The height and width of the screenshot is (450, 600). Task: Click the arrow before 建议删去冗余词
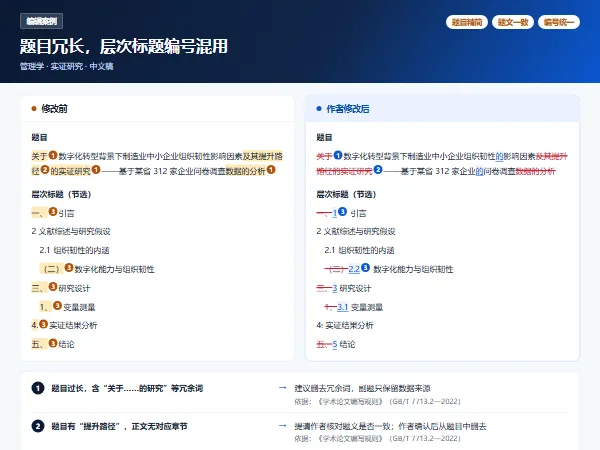point(283,388)
